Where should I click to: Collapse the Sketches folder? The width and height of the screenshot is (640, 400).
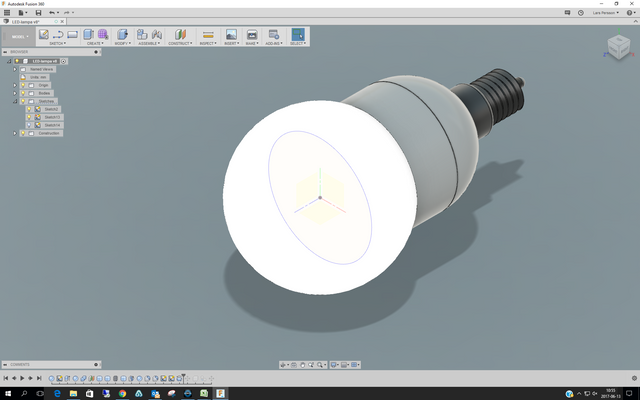pos(15,101)
